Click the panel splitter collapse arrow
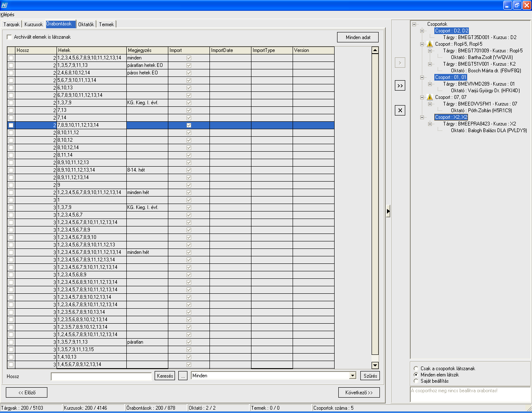Screen dimensions: 532x413 (388, 211)
